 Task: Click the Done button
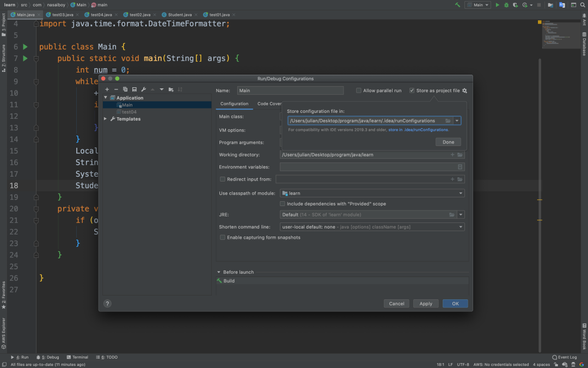(448, 142)
